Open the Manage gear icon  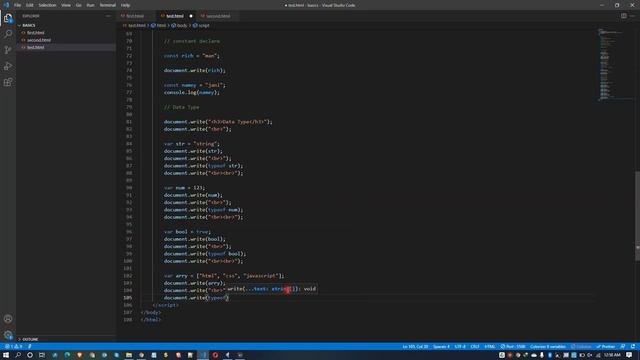[x=8, y=335]
